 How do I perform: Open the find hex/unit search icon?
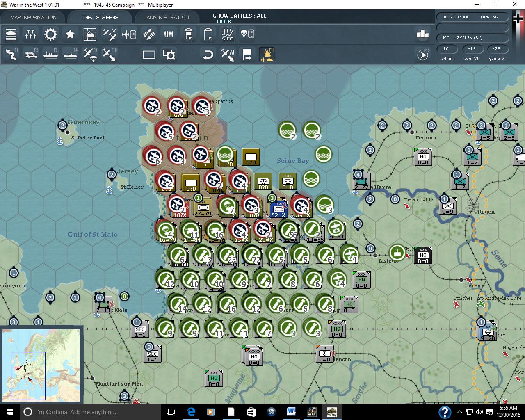click(x=169, y=55)
